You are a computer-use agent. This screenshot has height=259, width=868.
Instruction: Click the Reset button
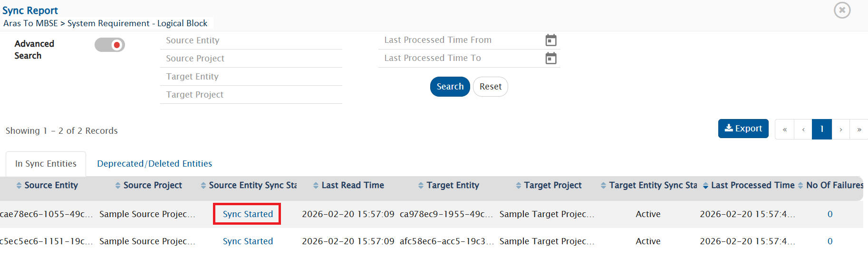490,87
